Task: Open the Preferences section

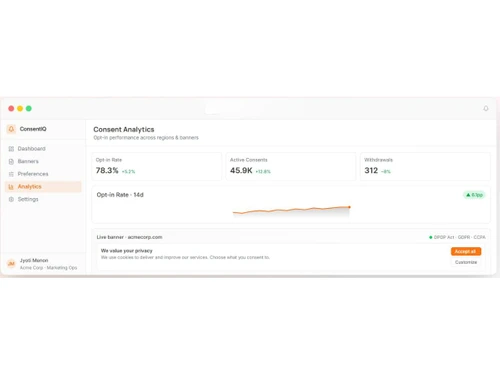Action: 43,174
